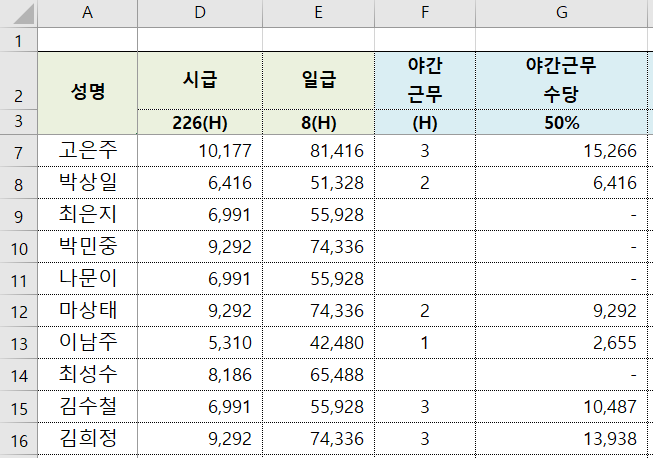Select the 226(H) cell
Screen dimensions: 653x458
200,122
